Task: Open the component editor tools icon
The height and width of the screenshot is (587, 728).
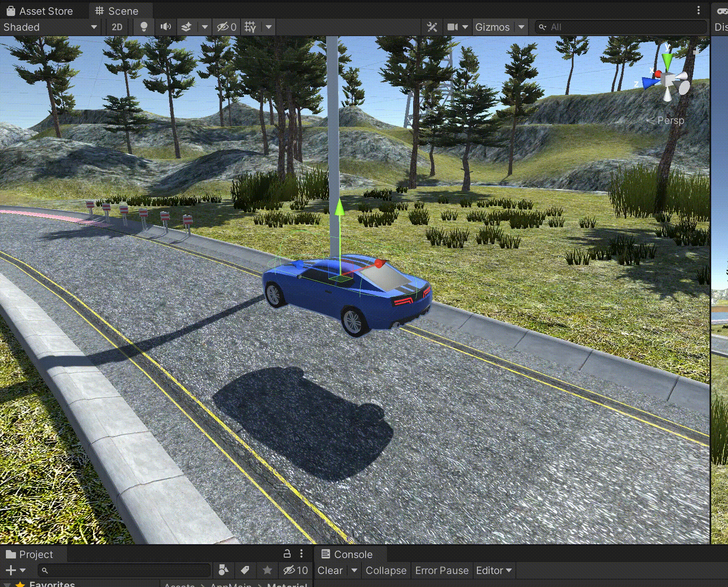Action: point(432,27)
